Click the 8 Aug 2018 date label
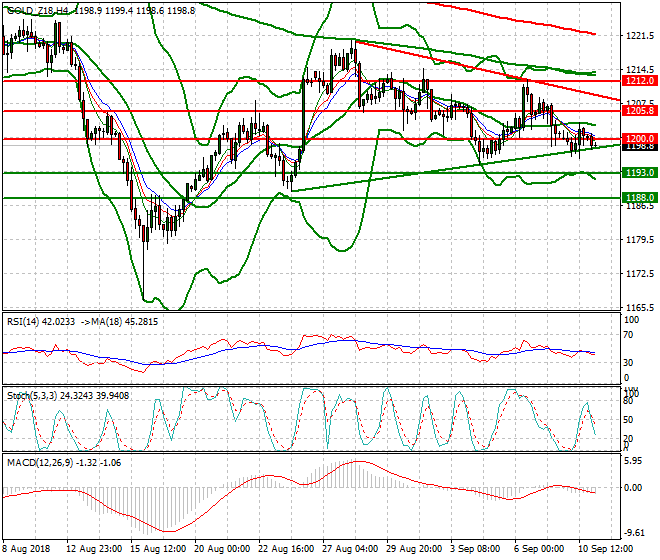Viewport: 660px width, 560px height. click(26, 549)
